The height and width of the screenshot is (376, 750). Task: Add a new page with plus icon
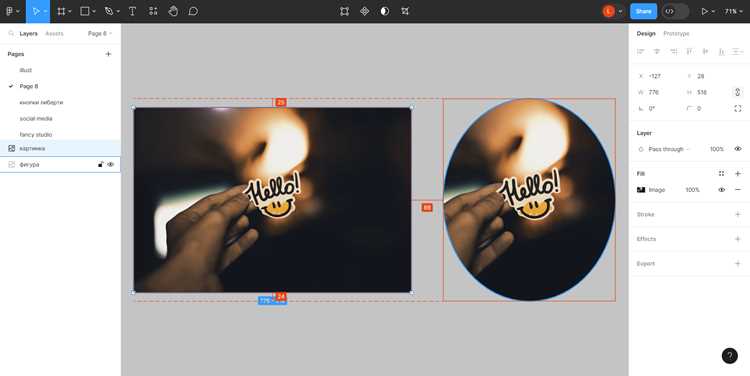point(108,54)
